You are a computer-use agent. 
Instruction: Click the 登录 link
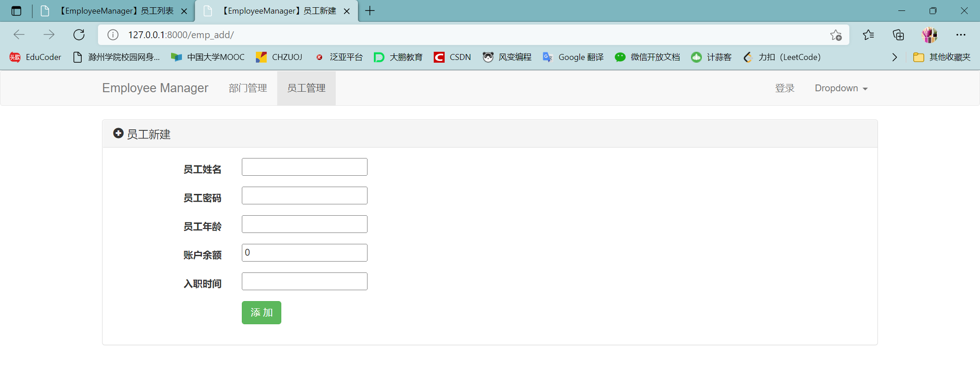click(785, 88)
